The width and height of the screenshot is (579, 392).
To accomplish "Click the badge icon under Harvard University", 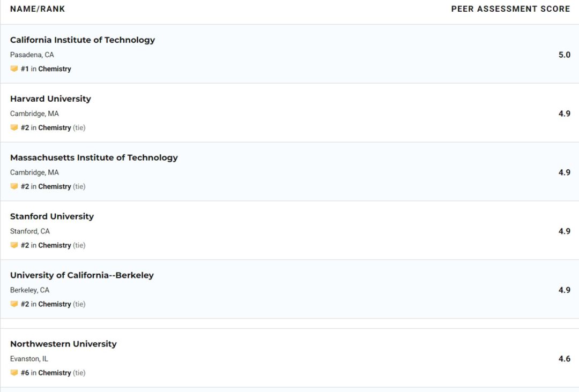I will click(14, 127).
